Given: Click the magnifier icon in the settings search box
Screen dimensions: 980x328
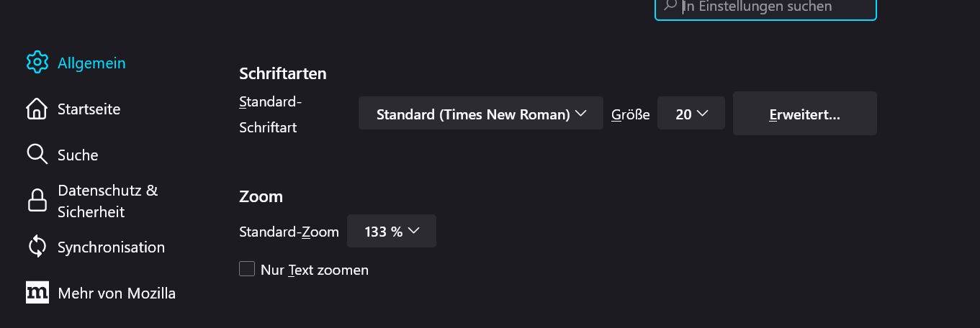Looking at the screenshot, I should point(670,6).
